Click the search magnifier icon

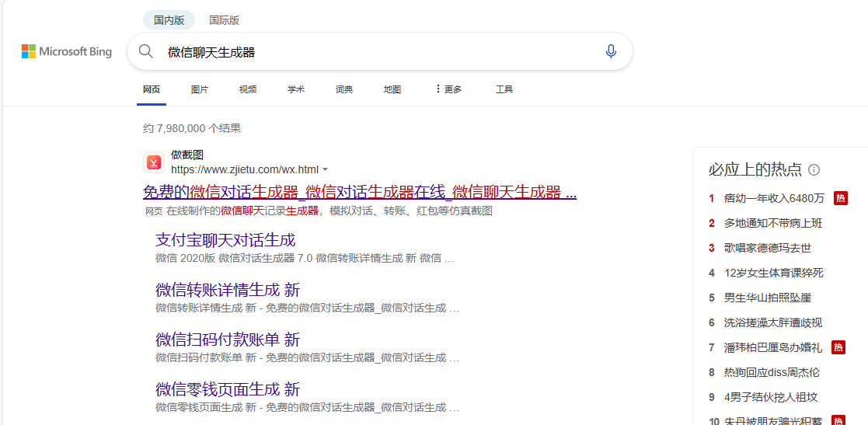pos(145,52)
